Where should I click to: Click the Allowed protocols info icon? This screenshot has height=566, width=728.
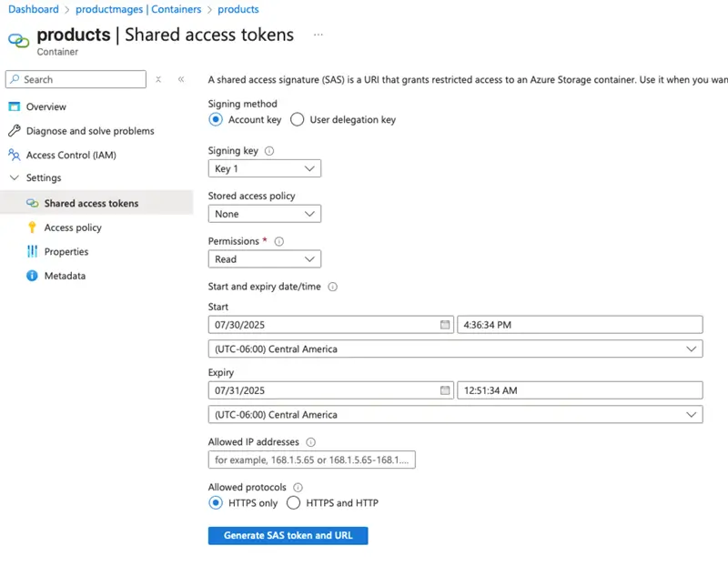pyautogui.click(x=298, y=488)
